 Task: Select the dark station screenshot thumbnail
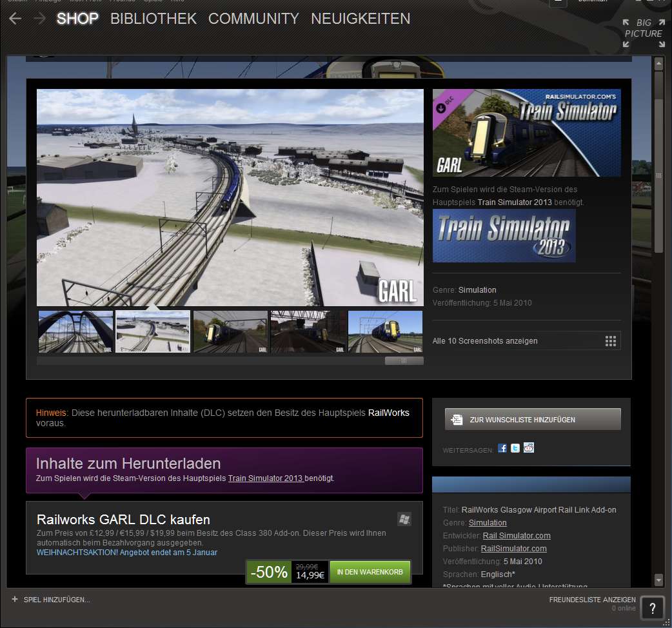(x=308, y=332)
